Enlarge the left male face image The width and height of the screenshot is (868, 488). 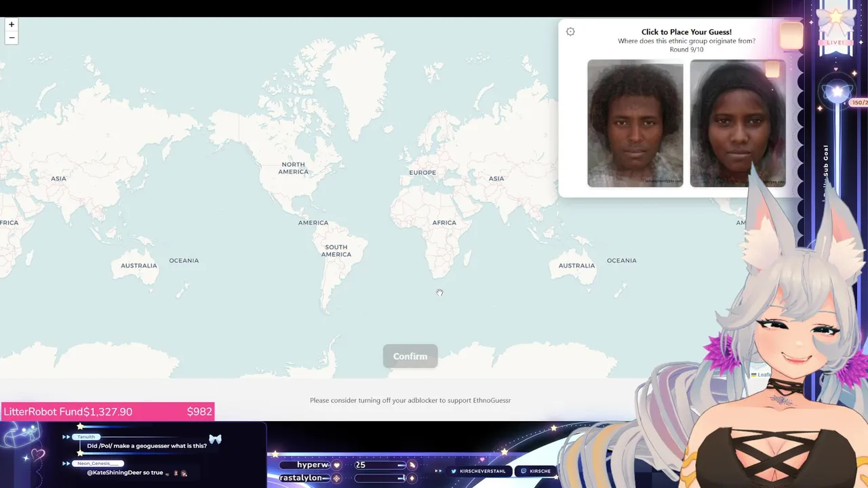[635, 123]
